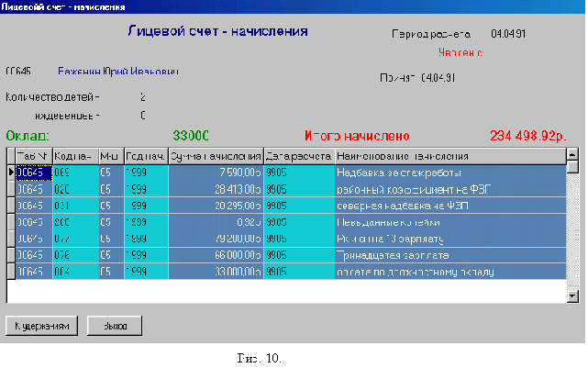Click the period date 04.04.91
Image resolution: width=588 pixels, height=368 pixels.
click(x=508, y=34)
